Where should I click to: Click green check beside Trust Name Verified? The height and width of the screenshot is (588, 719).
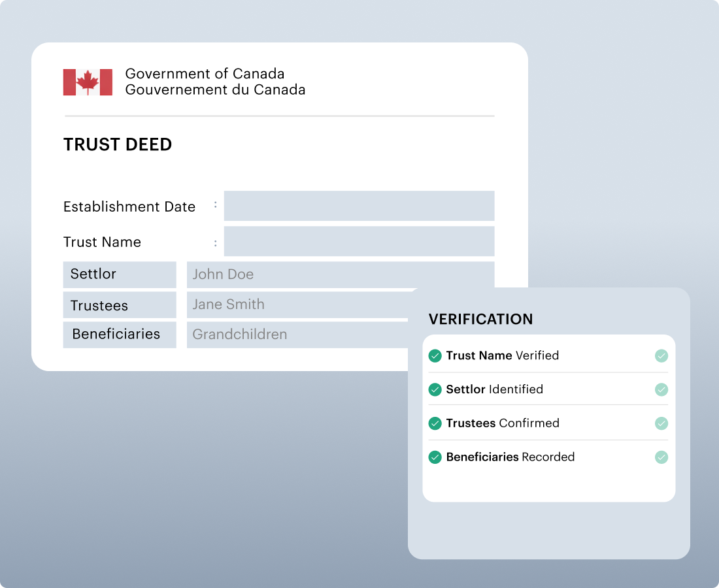435,356
